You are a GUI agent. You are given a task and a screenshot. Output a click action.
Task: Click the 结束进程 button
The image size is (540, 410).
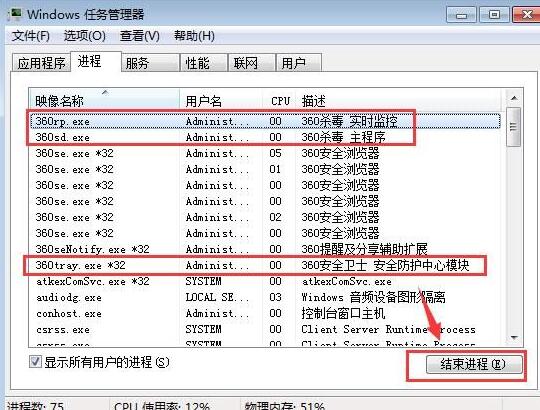tap(474, 364)
